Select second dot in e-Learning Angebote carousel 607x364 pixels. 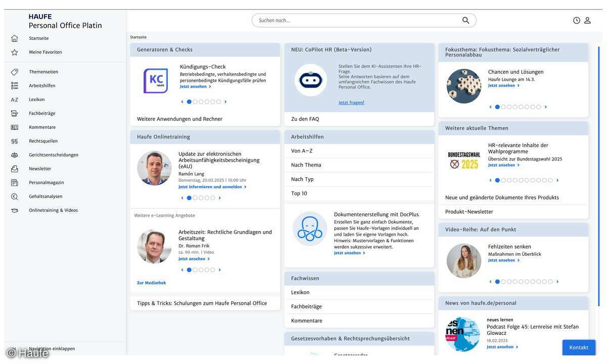[195, 270]
